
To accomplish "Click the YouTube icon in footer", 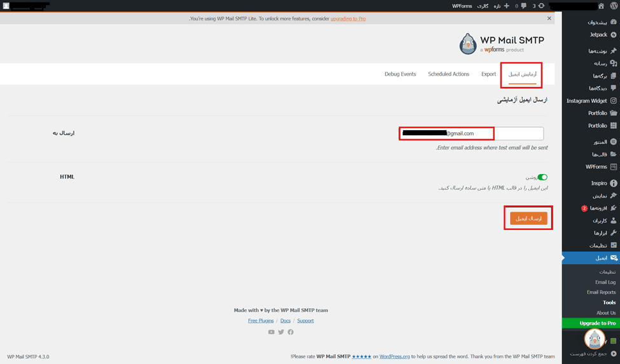I will [272, 332].
